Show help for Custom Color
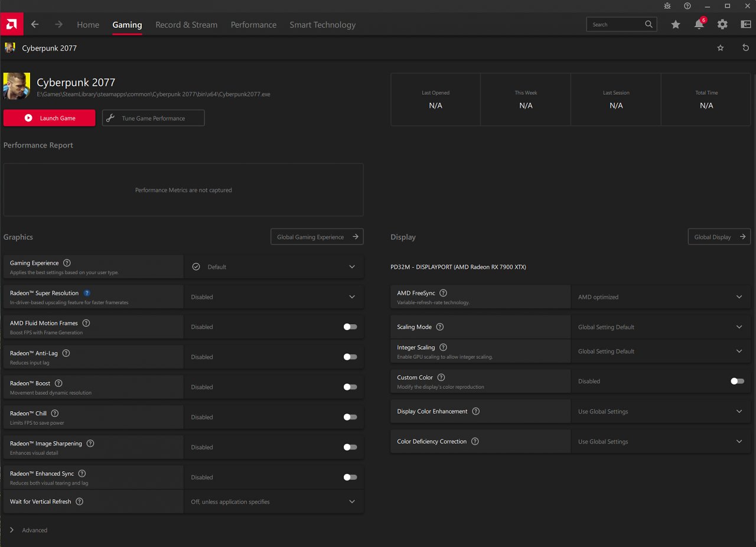This screenshot has height=547, width=756. coord(441,377)
